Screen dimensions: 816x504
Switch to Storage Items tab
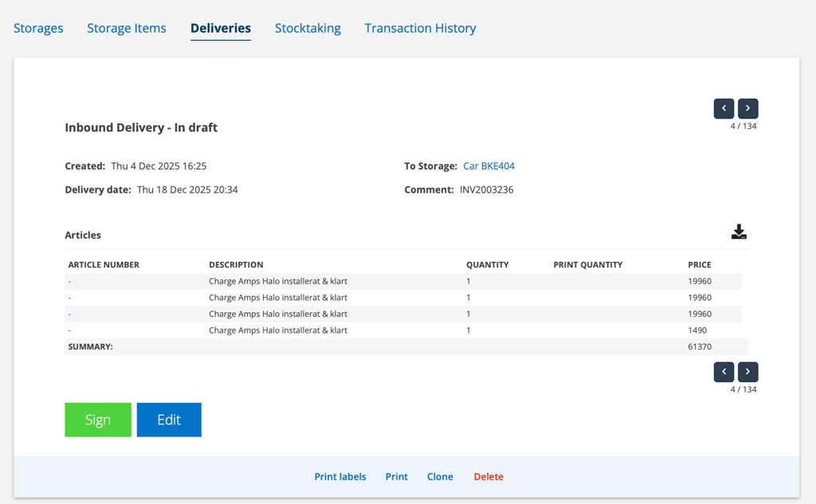[127, 28]
